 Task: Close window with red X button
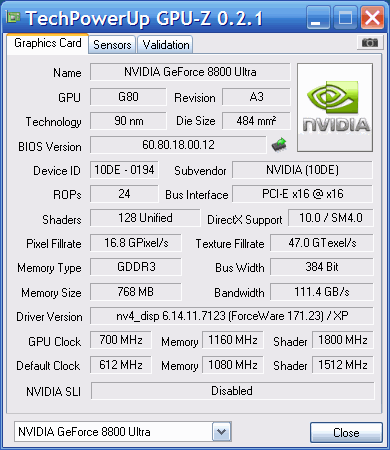(x=372, y=17)
